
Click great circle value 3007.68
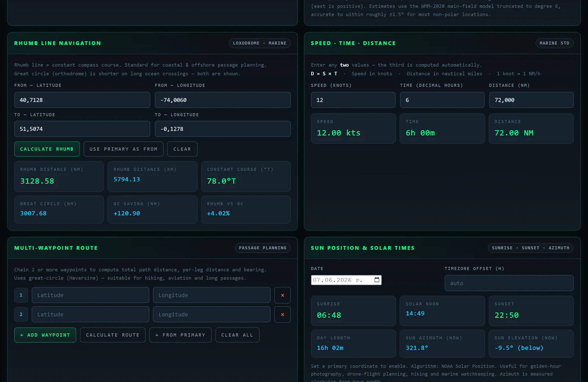point(33,213)
